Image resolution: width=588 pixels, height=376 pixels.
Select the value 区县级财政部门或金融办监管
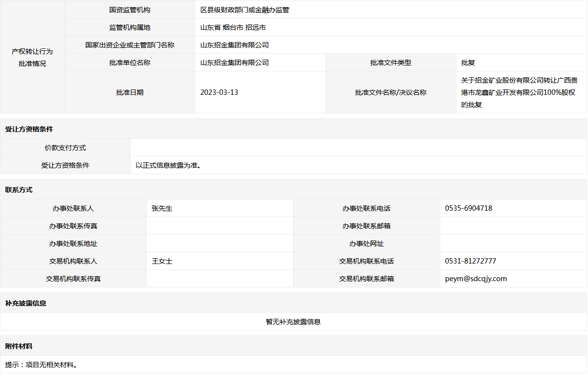[245, 10]
